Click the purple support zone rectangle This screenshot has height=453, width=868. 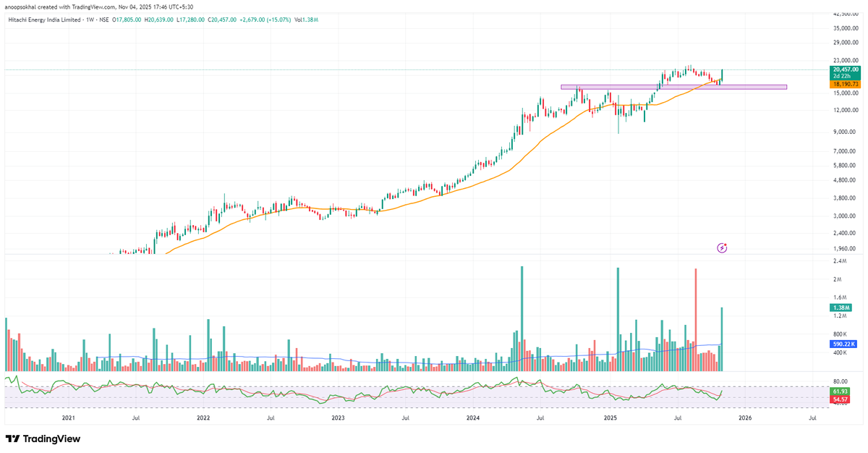[673, 87]
